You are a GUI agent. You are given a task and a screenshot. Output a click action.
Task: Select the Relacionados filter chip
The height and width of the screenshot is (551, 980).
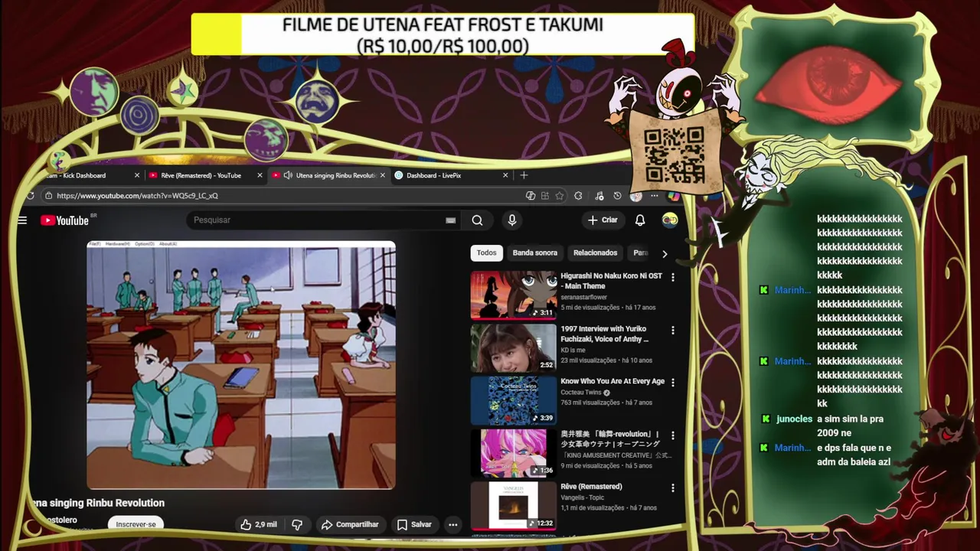[x=595, y=253]
